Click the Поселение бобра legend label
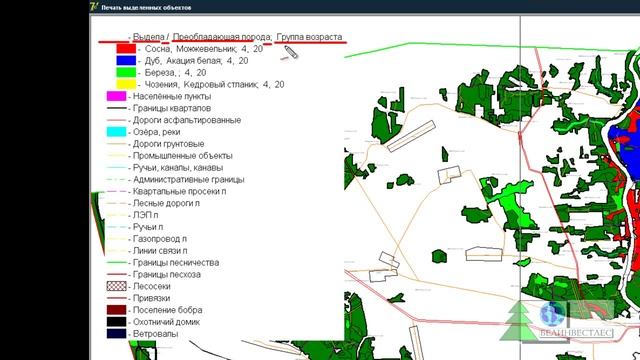 click(167, 310)
